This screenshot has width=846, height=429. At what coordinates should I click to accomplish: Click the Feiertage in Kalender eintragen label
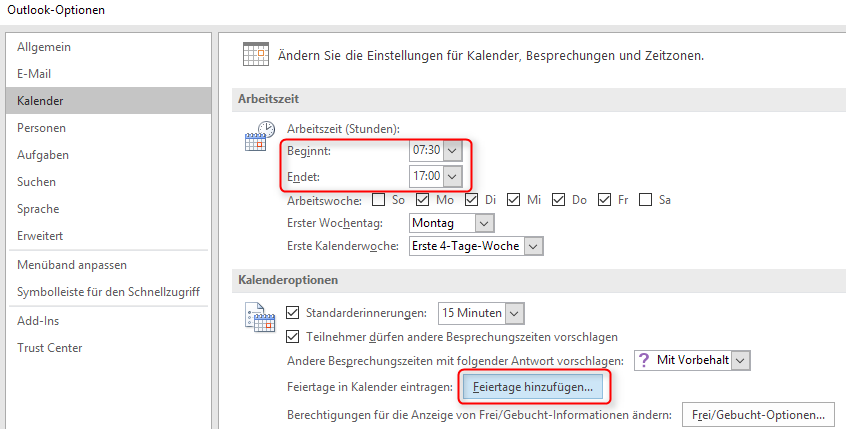pos(370,387)
